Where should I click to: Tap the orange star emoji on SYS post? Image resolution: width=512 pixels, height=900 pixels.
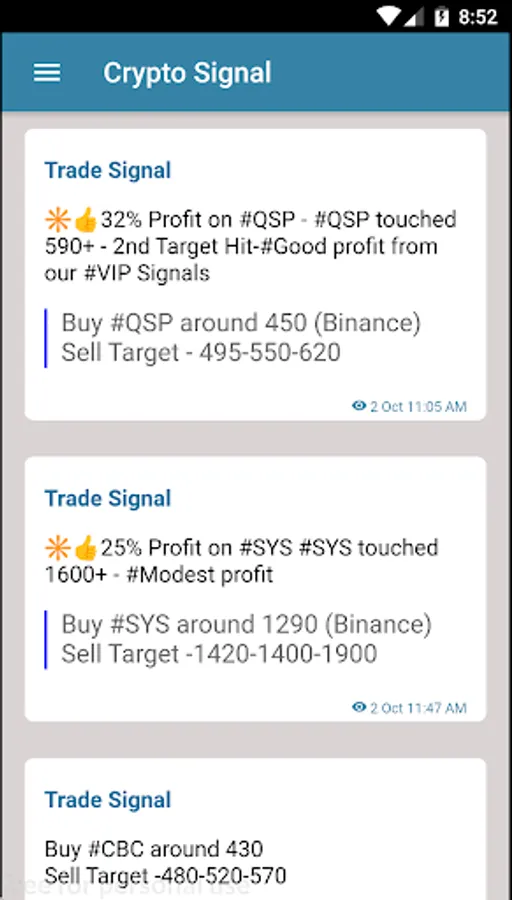[x=58, y=548]
